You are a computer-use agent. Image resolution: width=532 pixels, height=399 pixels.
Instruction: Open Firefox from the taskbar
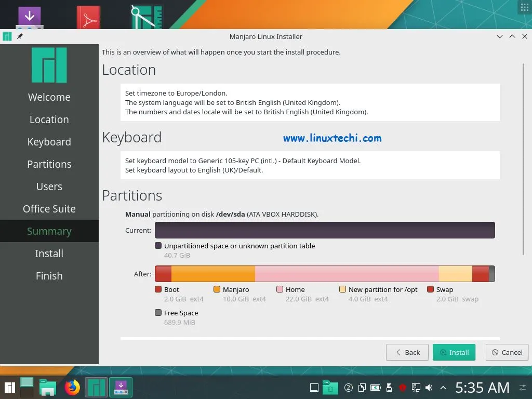(72, 387)
